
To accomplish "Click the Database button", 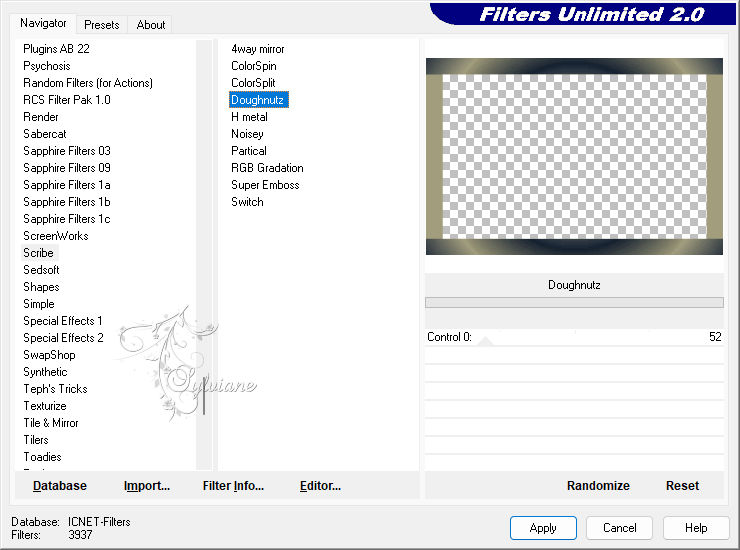I will pyautogui.click(x=60, y=485).
